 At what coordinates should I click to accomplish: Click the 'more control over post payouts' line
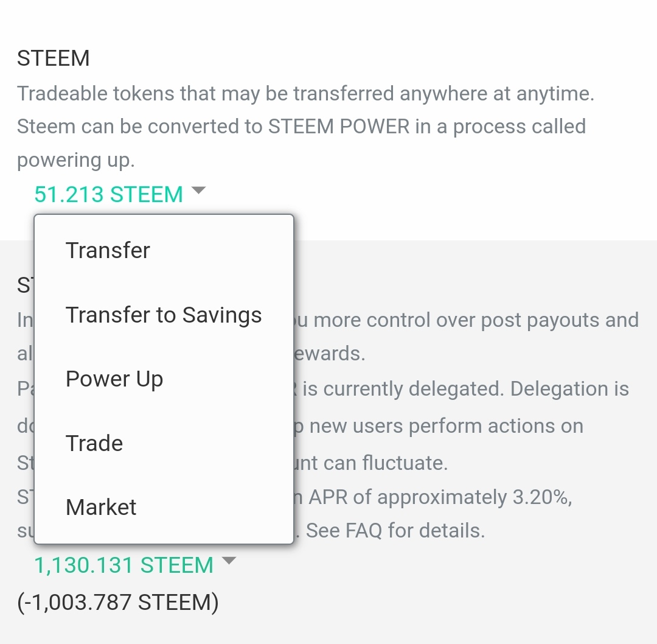(476, 320)
